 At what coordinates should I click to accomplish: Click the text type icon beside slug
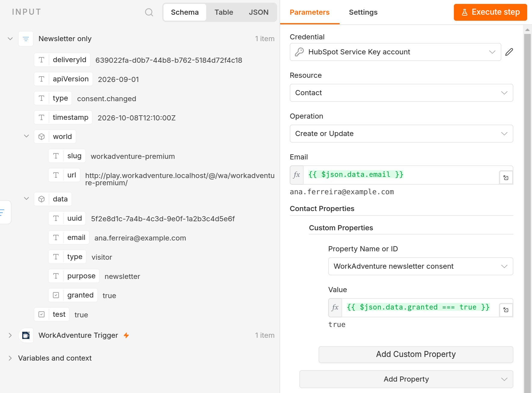(56, 156)
